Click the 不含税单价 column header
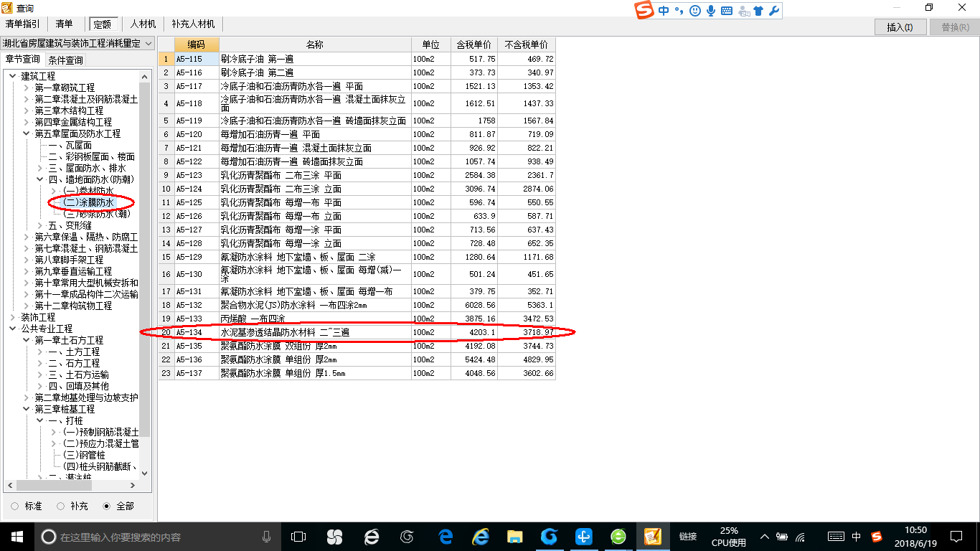The image size is (980, 551). [x=527, y=44]
